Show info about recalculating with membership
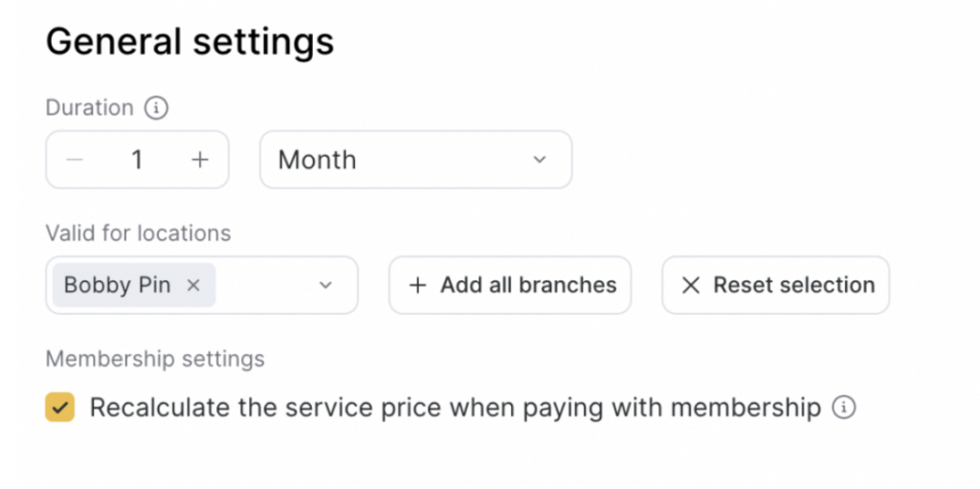 pos(843,408)
